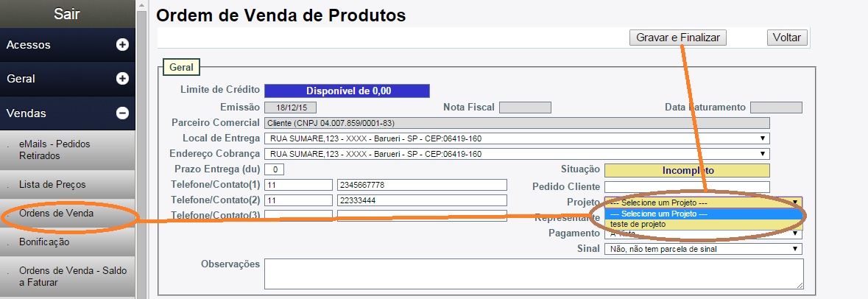This screenshot has width=868, height=299.
Task: Click the Pedido Cliente input field
Action: pos(686,187)
